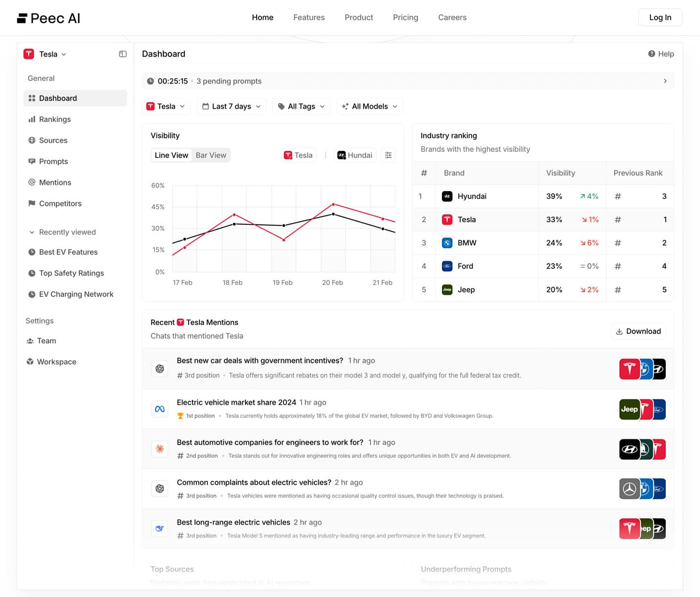
Task: Click the Visibility column header
Action: pyautogui.click(x=560, y=173)
